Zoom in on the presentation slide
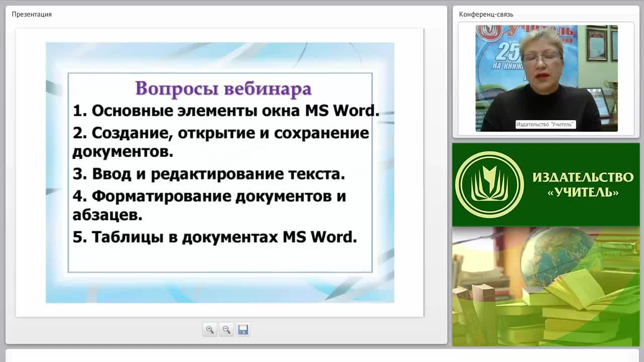This screenshot has width=644, height=362. pyautogui.click(x=210, y=330)
